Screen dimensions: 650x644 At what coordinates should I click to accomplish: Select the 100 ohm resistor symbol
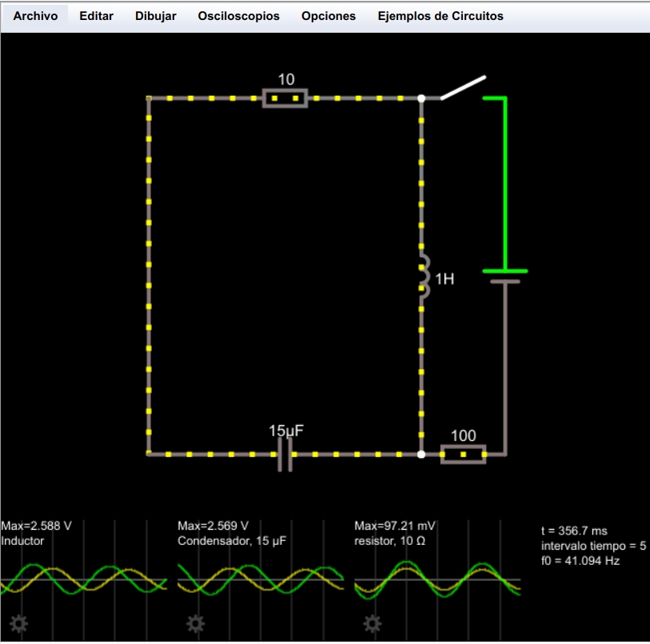point(463,454)
